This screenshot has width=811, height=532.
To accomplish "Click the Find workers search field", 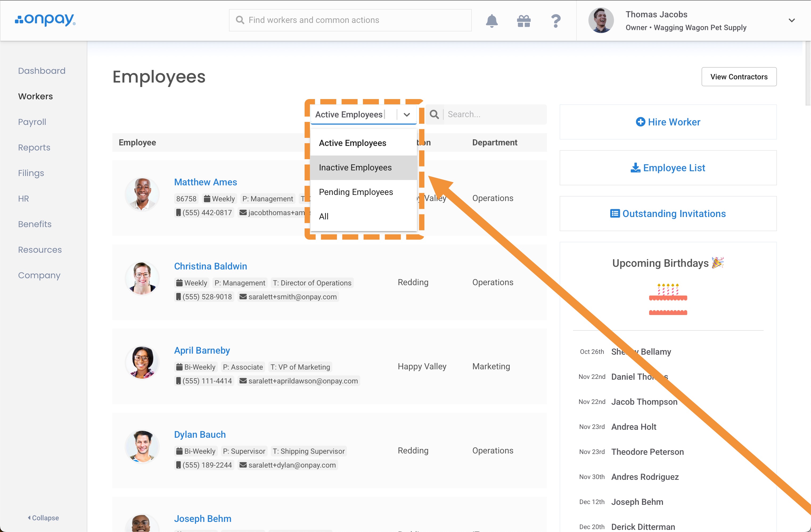I will click(350, 20).
